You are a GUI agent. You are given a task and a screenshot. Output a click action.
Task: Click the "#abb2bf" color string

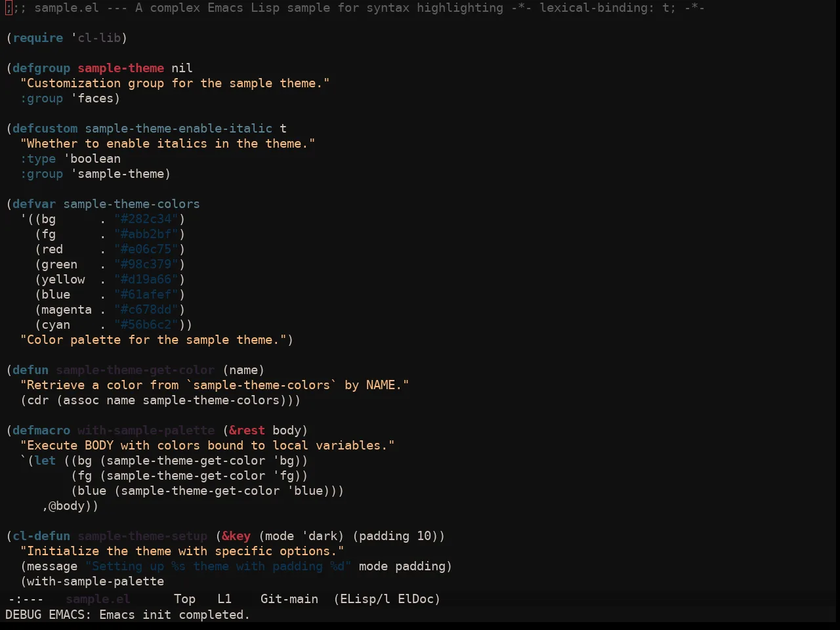pos(146,234)
